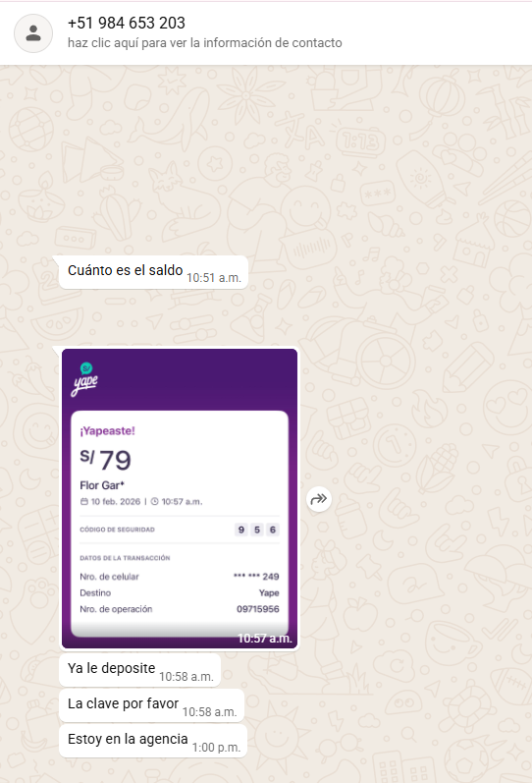Open contact header +51 984 653 203
532x783 pixels.
click(x=127, y=23)
